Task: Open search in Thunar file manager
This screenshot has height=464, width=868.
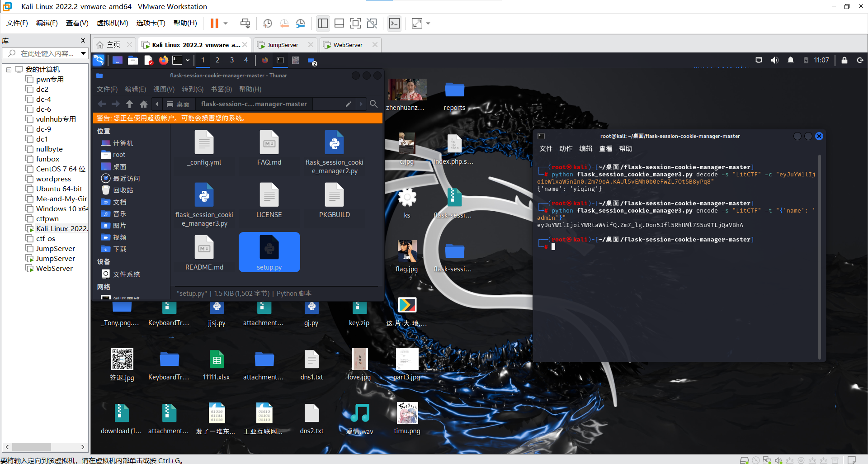Action: click(x=374, y=104)
